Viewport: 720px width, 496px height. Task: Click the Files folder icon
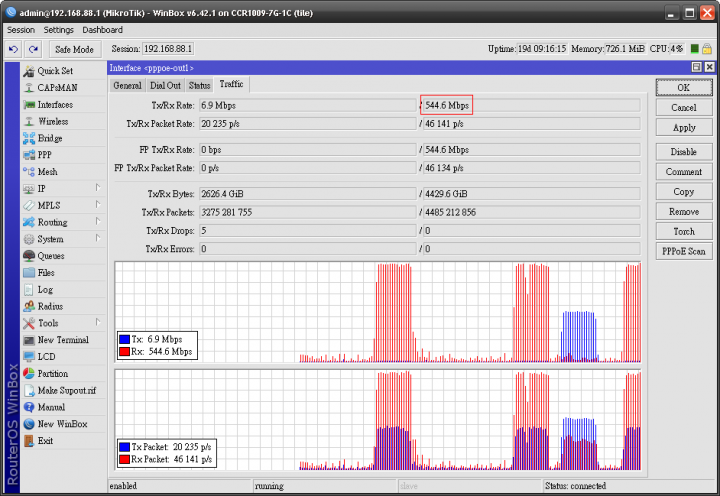29,273
